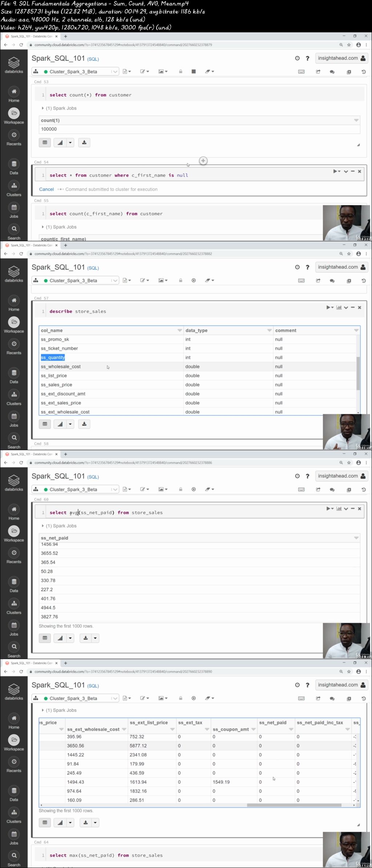This screenshot has width=372, height=868.
Task: Click Run All play icon in second frame toolbar
Action: pyautogui.click(x=194, y=280)
